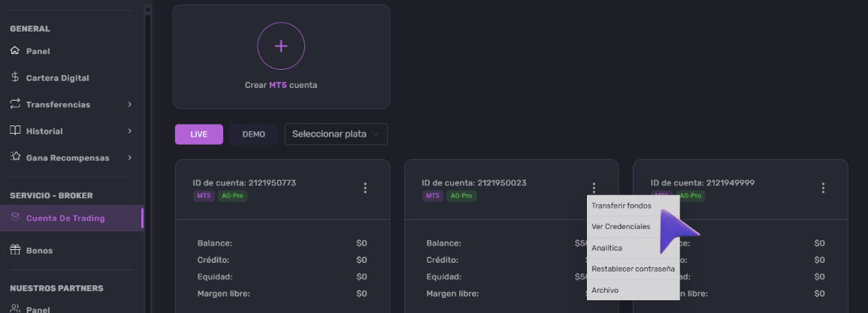The image size is (868, 313).
Task: Click the plus icon to create MT5 account
Action: pos(281,46)
